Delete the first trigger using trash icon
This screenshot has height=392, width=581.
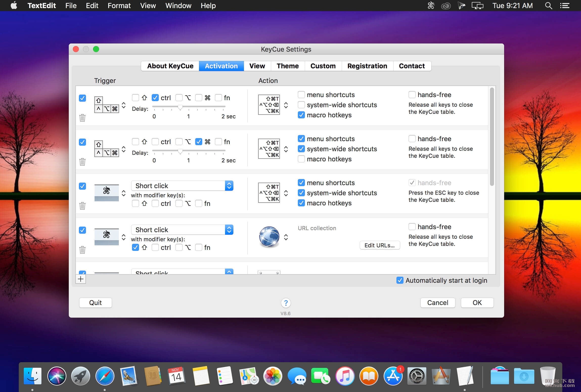(82, 118)
